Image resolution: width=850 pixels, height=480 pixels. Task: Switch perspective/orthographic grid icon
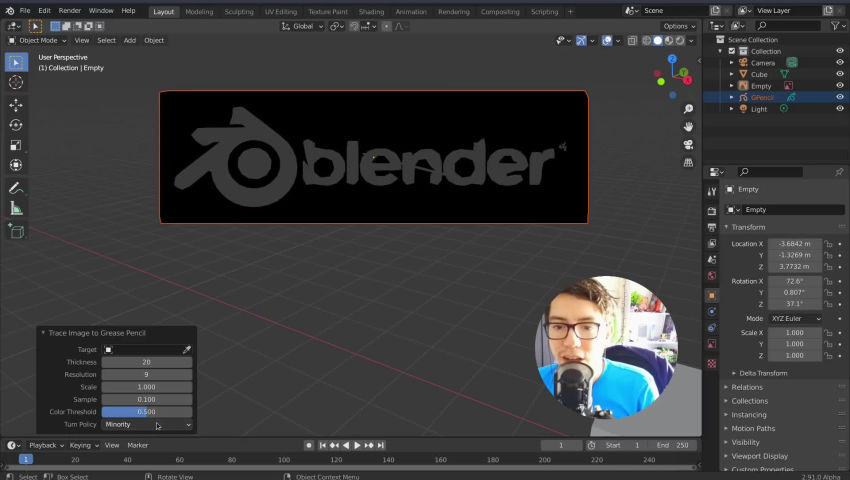(688, 163)
